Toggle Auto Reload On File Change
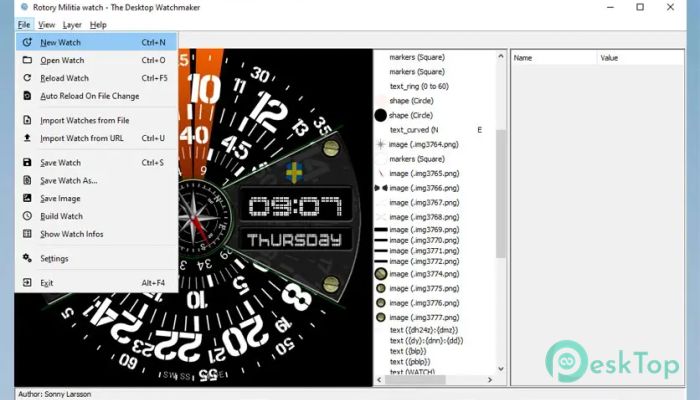The image size is (700, 400). click(96, 96)
